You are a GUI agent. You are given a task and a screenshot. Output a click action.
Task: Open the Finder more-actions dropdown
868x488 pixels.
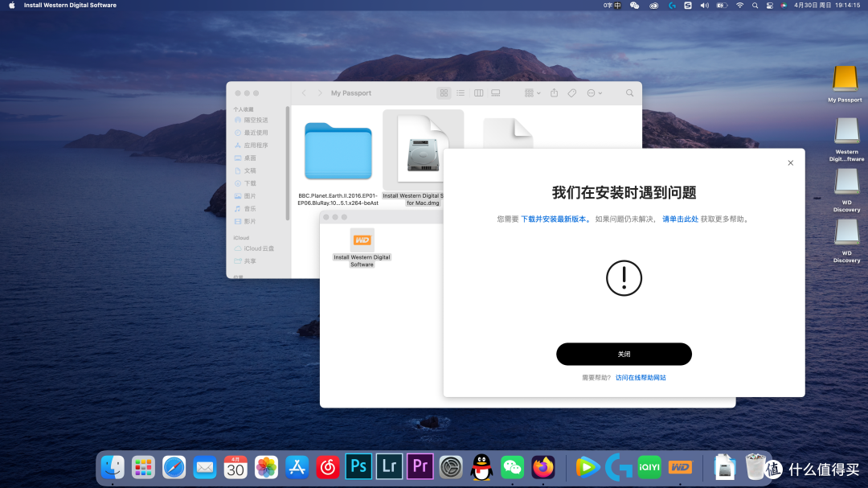pyautogui.click(x=595, y=93)
